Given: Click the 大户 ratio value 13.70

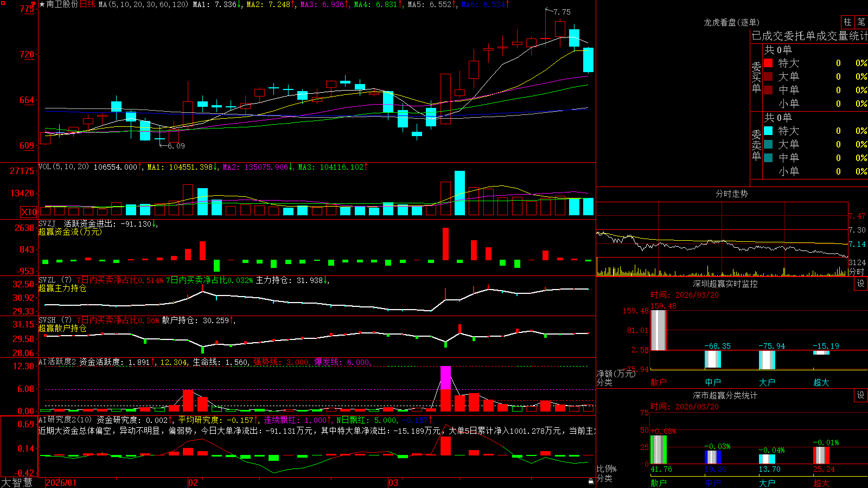Looking at the screenshot, I should pos(769,469).
